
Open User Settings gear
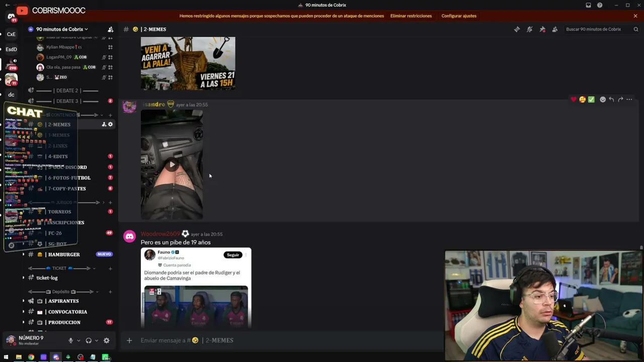point(106,340)
